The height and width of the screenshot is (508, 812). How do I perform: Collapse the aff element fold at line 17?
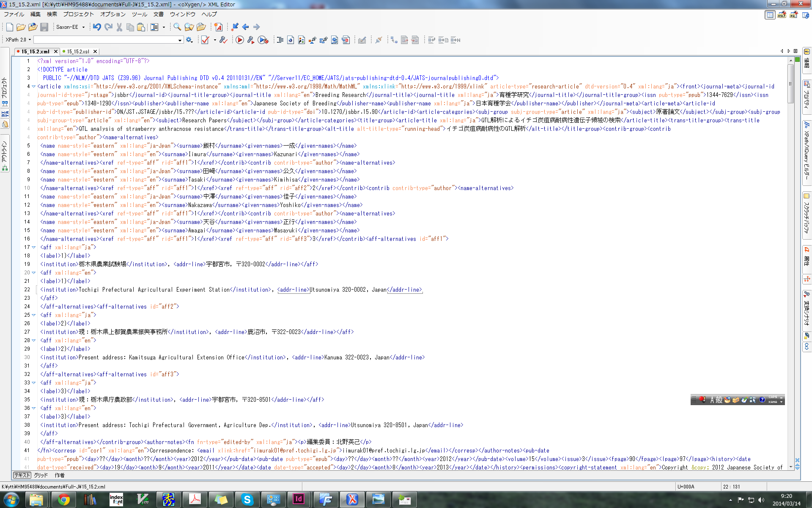tap(34, 247)
